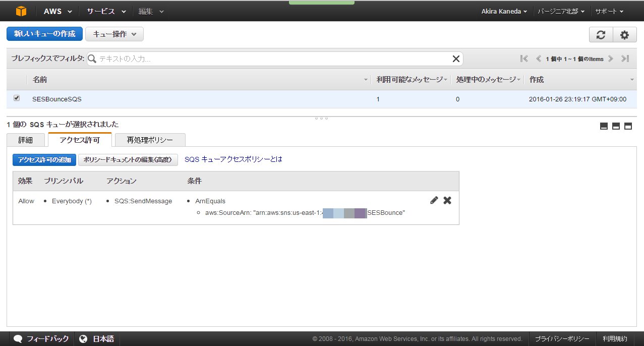The height and width of the screenshot is (346, 644).
Task: Open プライバシーポリシー footer link
Action: pyautogui.click(x=562, y=339)
